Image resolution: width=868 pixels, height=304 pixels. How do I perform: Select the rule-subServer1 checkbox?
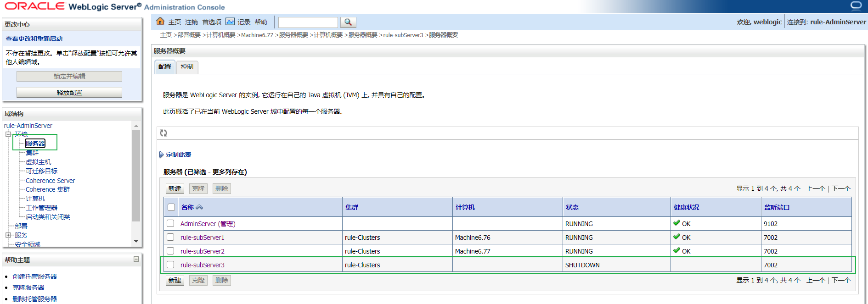point(170,237)
